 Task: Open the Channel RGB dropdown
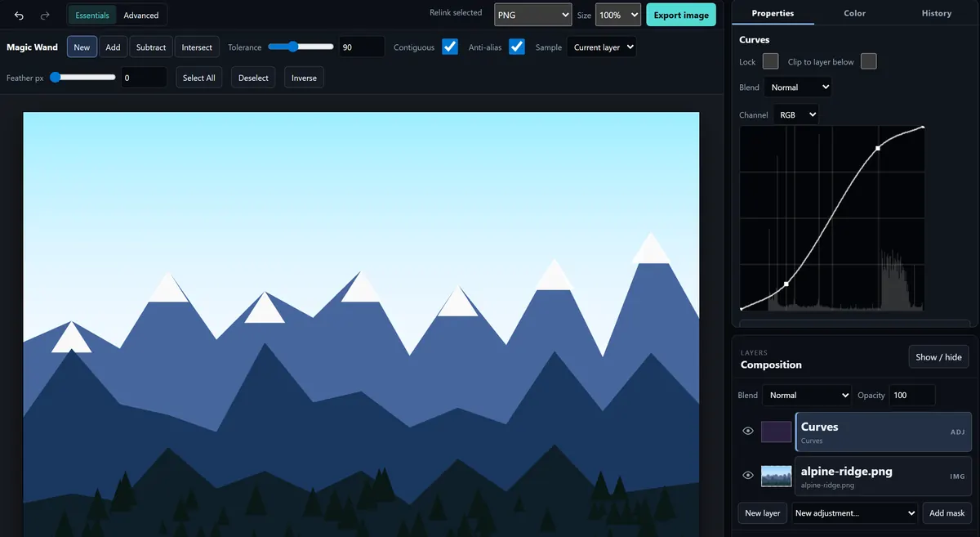click(796, 115)
